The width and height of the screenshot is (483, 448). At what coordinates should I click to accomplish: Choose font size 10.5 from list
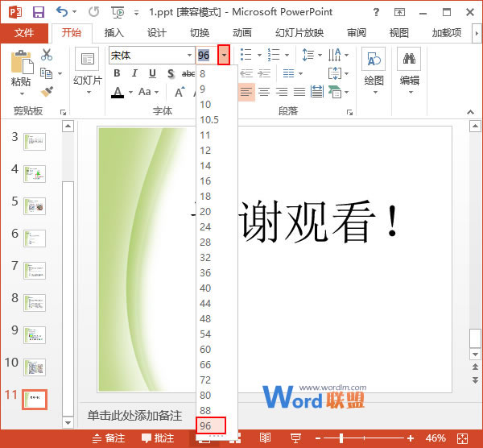tap(217, 119)
